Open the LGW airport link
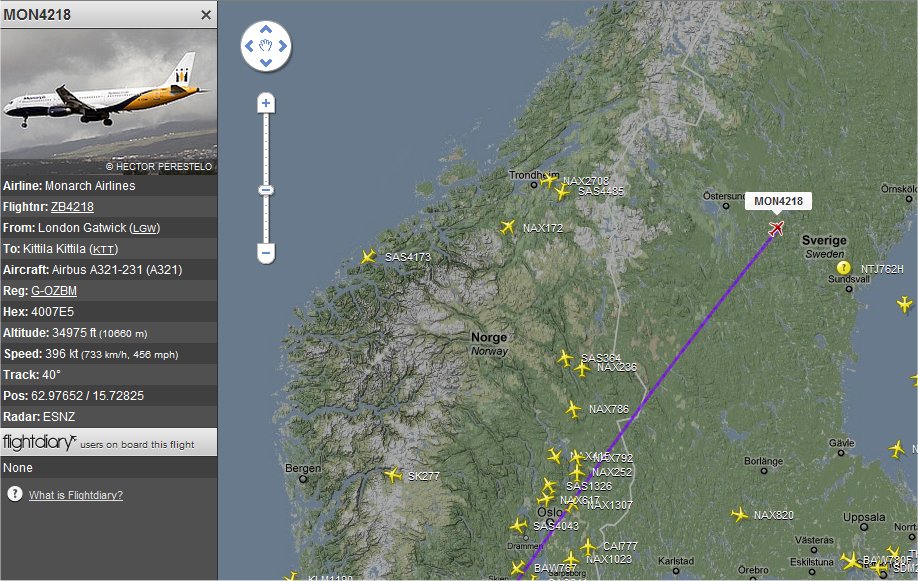918x581 pixels. pos(145,228)
